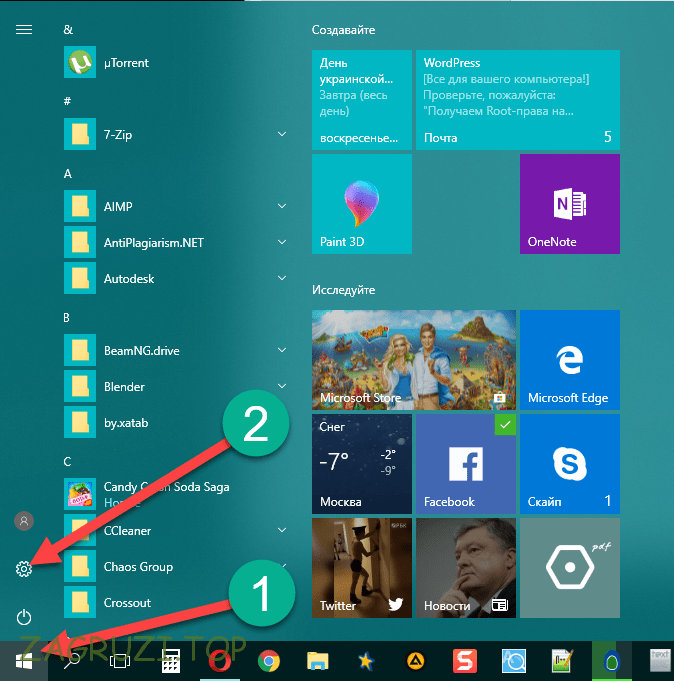The width and height of the screenshot is (674, 681).
Task: Click the # section header
Action: point(67,101)
